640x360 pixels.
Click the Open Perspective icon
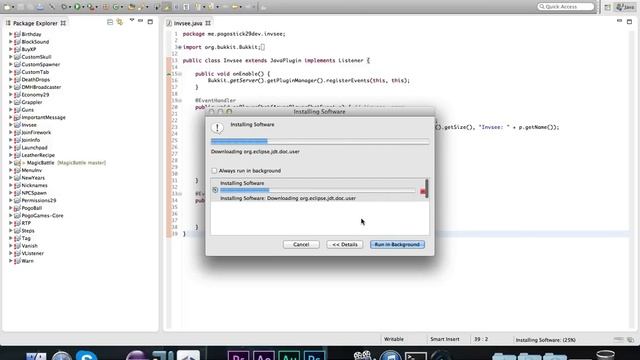pyautogui.click(x=607, y=7)
